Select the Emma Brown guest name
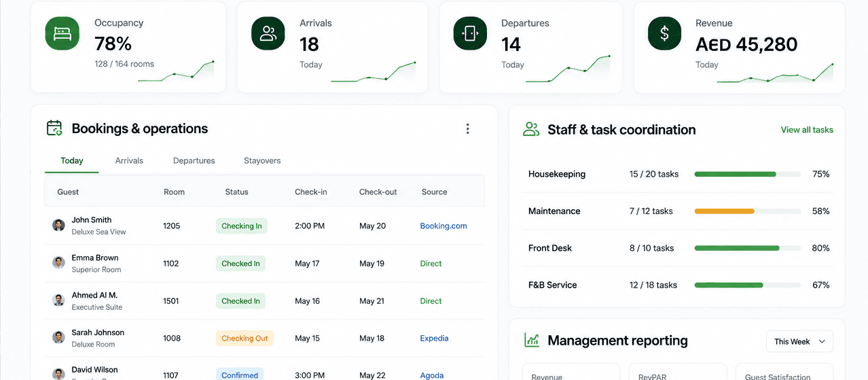868x380 pixels. coord(95,258)
